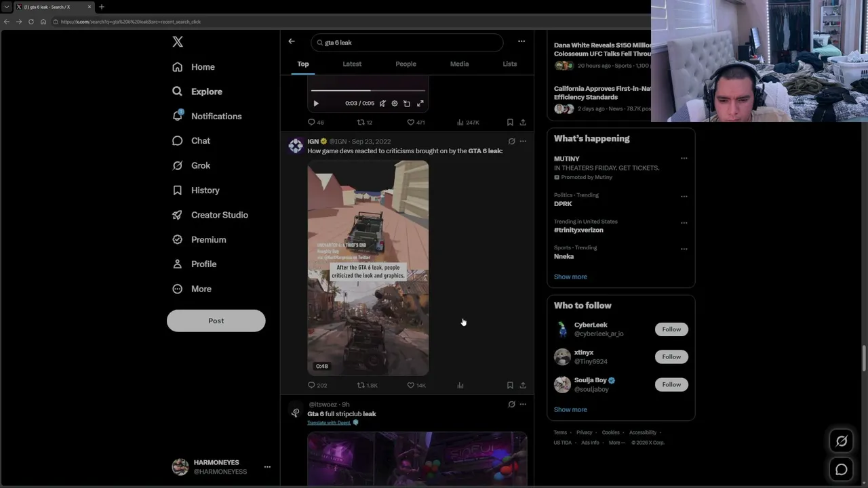Switch to the Media tab
The width and height of the screenshot is (868, 488).
(x=459, y=64)
